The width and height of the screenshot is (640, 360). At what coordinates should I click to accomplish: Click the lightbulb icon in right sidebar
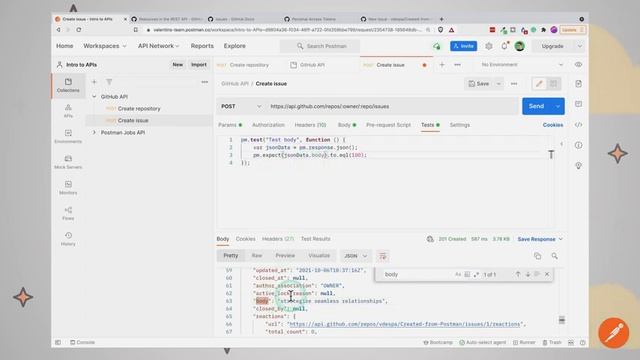point(578,166)
